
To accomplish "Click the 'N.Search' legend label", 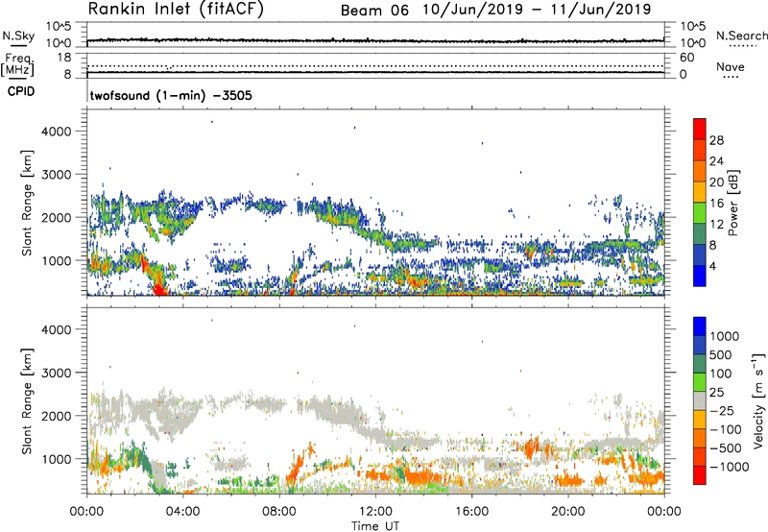I will point(742,36).
